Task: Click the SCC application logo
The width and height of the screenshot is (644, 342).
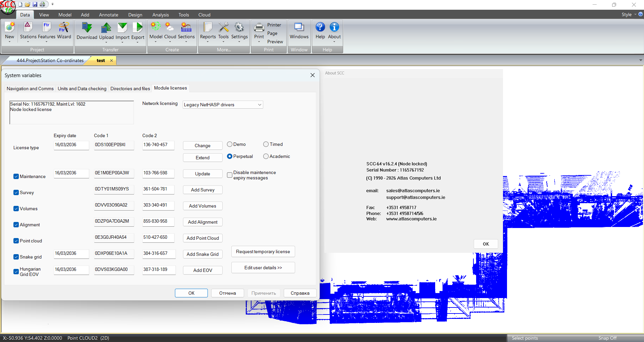Action: click(x=7, y=7)
